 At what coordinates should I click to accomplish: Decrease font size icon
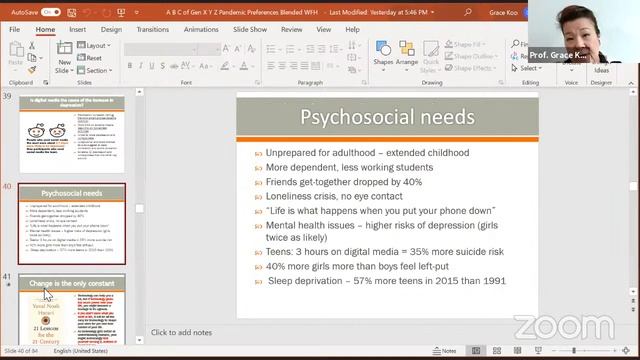(x=238, y=49)
